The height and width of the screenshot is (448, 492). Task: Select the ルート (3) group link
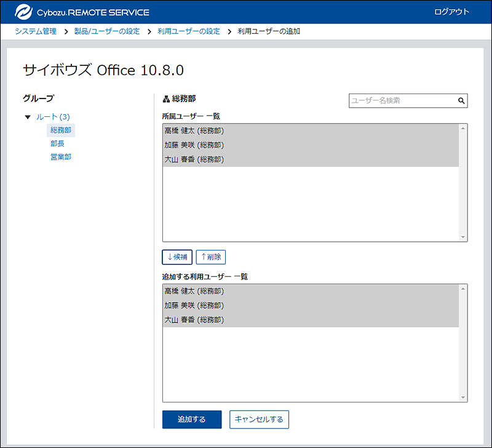pos(53,117)
